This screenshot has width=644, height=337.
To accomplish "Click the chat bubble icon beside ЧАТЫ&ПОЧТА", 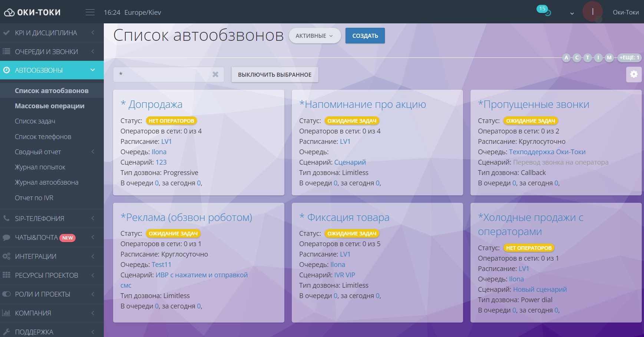I will click(x=7, y=237).
